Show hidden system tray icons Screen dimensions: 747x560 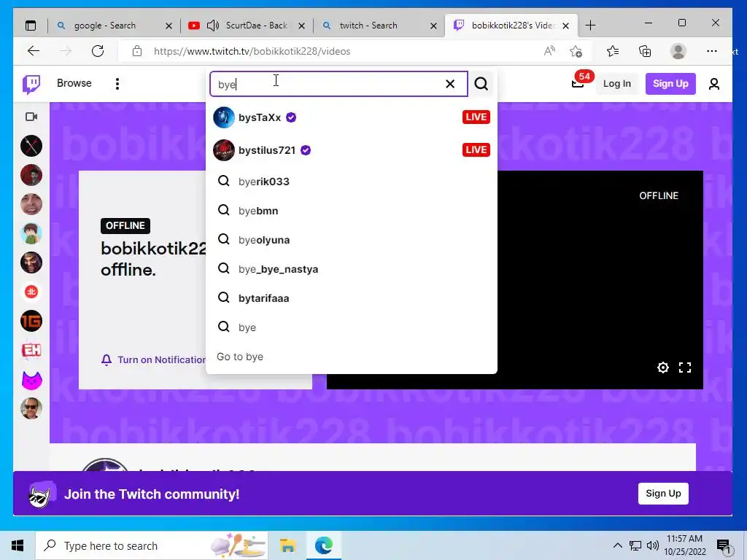(x=617, y=545)
